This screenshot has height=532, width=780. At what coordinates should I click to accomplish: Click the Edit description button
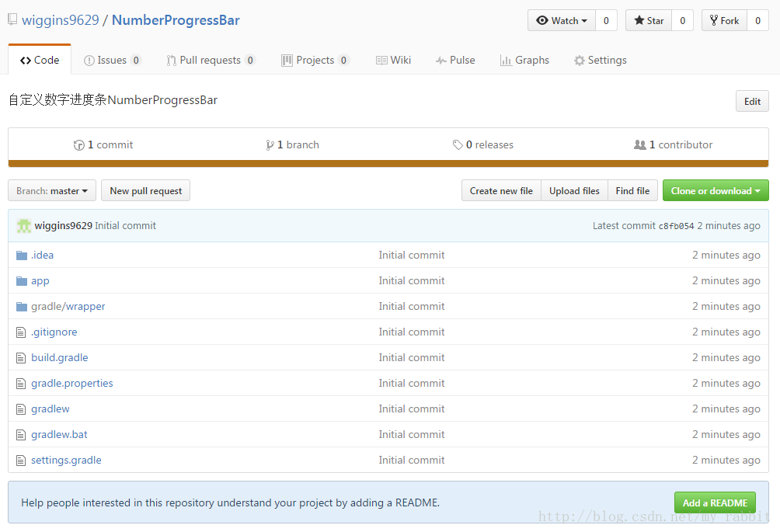[752, 102]
